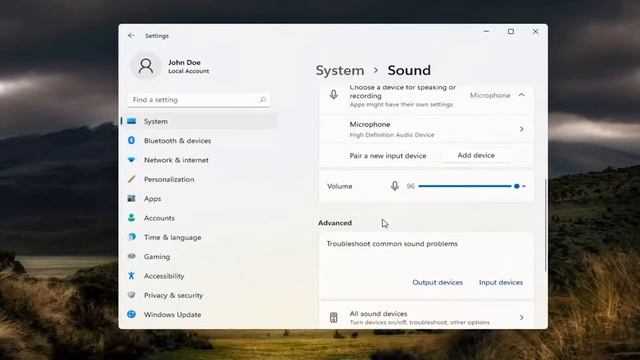Select the Windows Update icon
640x360 pixels.
coord(131,314)
